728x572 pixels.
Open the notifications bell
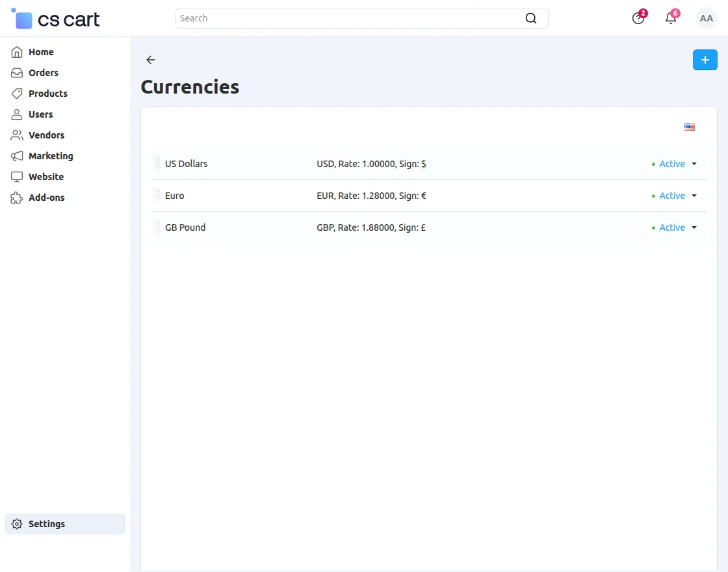[x=671, y=18]
